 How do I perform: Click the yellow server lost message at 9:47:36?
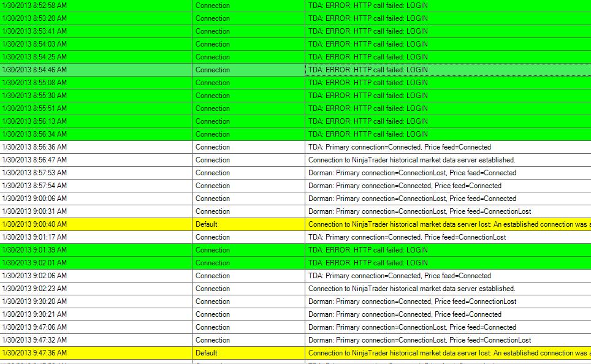click(448, 353)
